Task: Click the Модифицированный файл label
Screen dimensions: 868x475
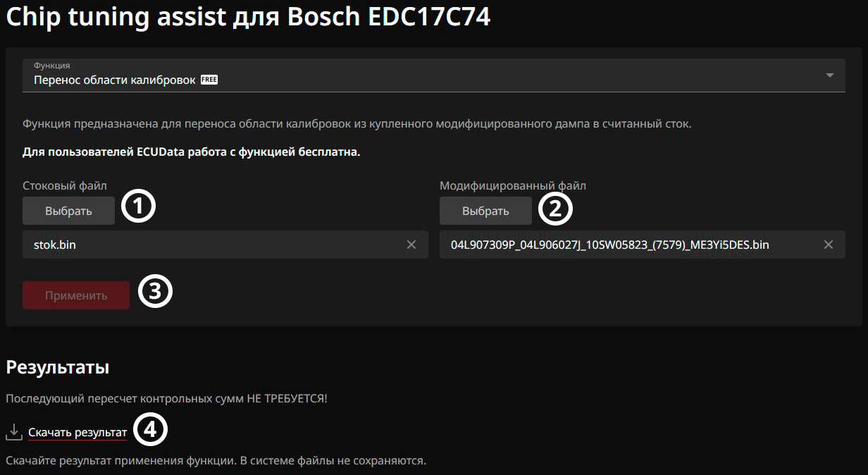Action: [x=512, y=186]
